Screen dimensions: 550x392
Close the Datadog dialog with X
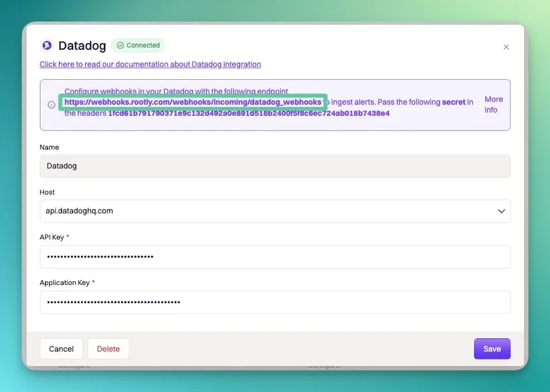coord(506,47)
